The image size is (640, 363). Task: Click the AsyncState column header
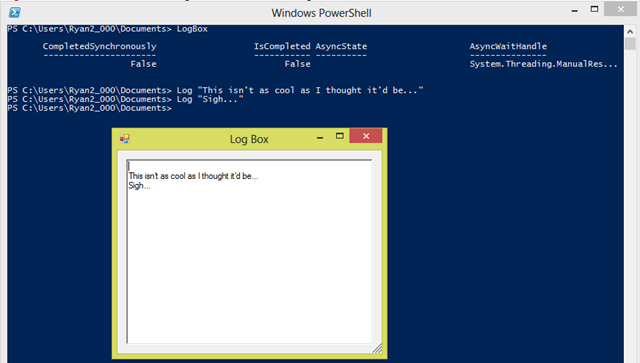click(x=341, y=46)
